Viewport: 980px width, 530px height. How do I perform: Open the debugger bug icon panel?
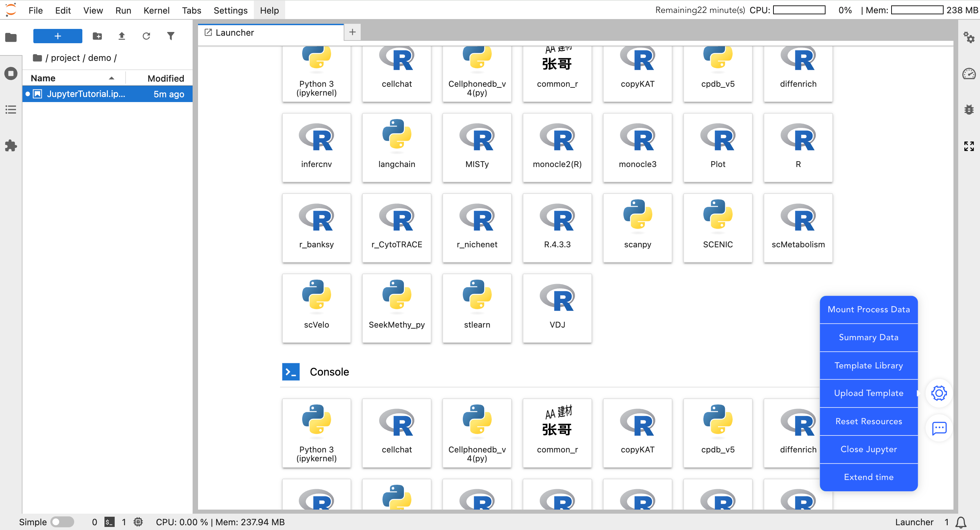coord(968,110)
